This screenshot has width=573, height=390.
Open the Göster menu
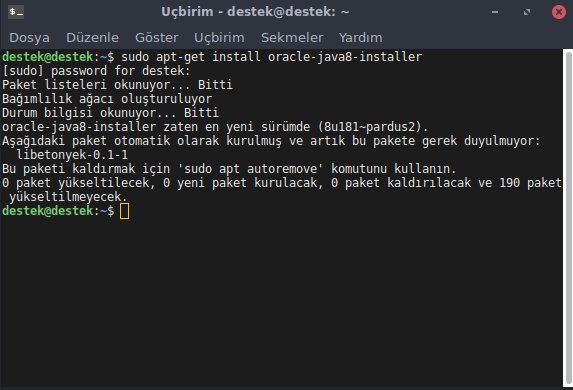pos(156,38)
